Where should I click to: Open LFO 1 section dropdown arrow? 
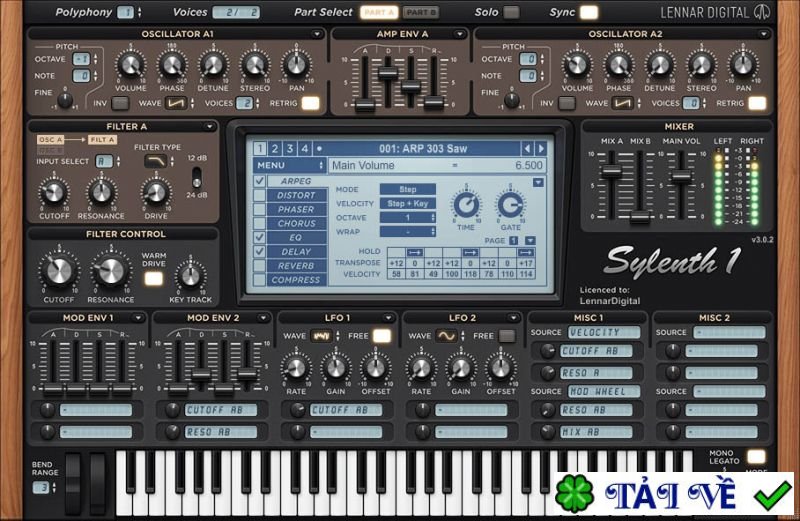388,318
